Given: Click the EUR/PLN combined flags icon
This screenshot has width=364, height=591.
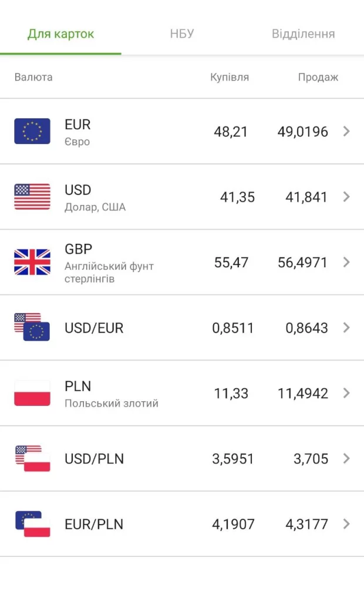Looking at the screenshot, I should 32,524.
